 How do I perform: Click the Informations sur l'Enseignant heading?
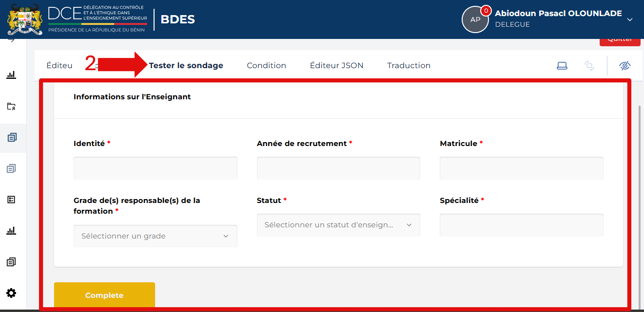[132, 97]
